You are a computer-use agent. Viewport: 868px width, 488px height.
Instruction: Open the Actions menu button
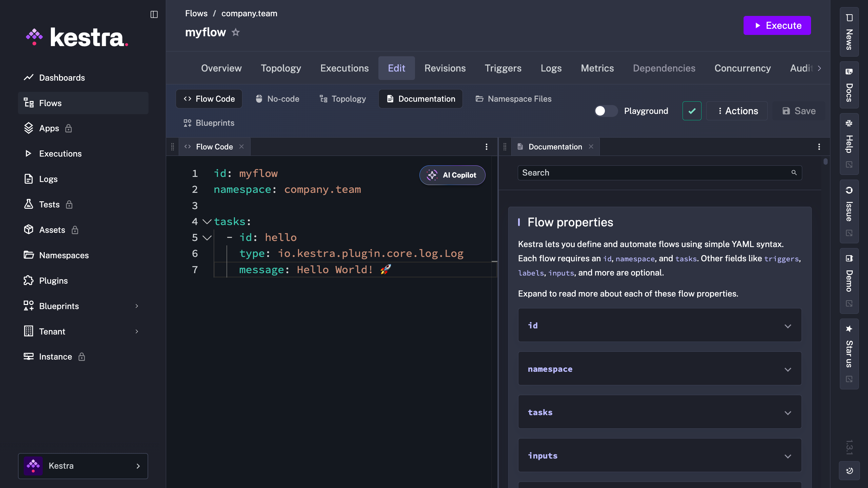click(737, 111)
